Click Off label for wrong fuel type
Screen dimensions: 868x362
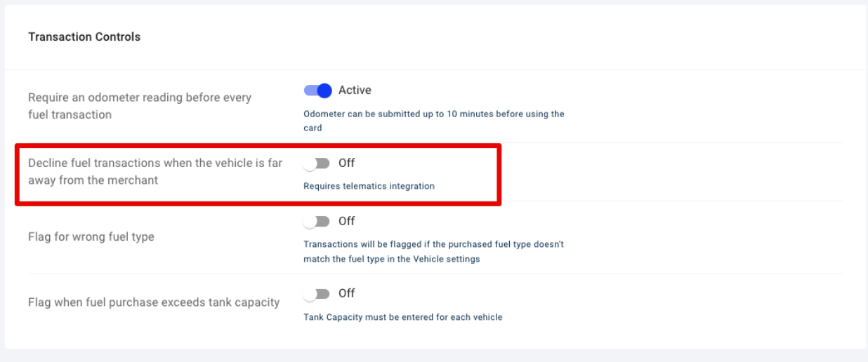pyautogui.click(x=346, y=221)
